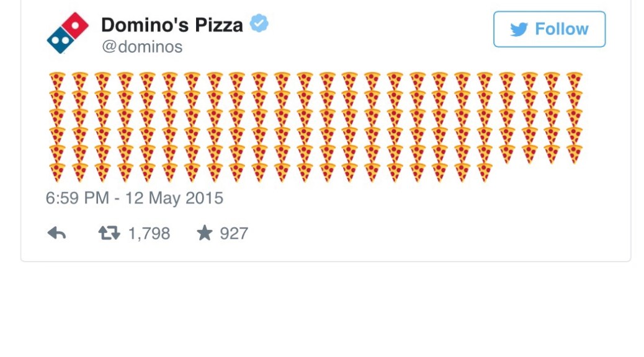Click the first pizza emoji in second row

point(57,100)
